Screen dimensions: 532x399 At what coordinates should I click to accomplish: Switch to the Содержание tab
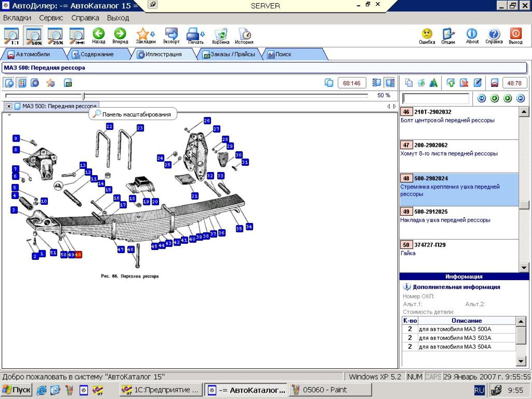[x=97, y=54]
